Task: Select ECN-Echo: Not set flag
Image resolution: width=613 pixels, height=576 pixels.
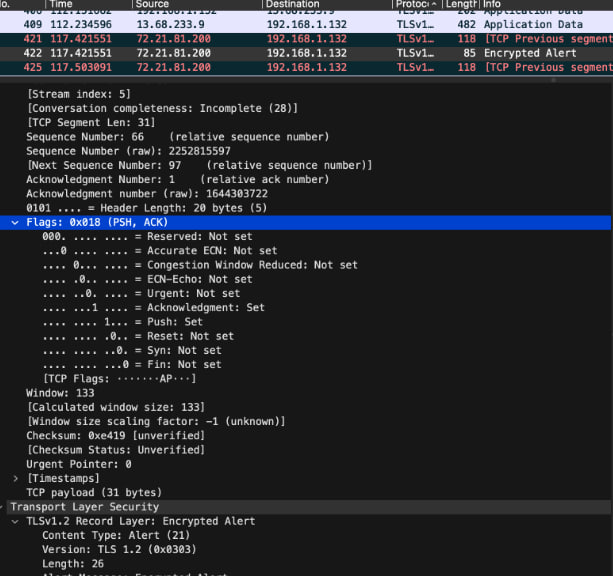Action: tap(147, 279)
